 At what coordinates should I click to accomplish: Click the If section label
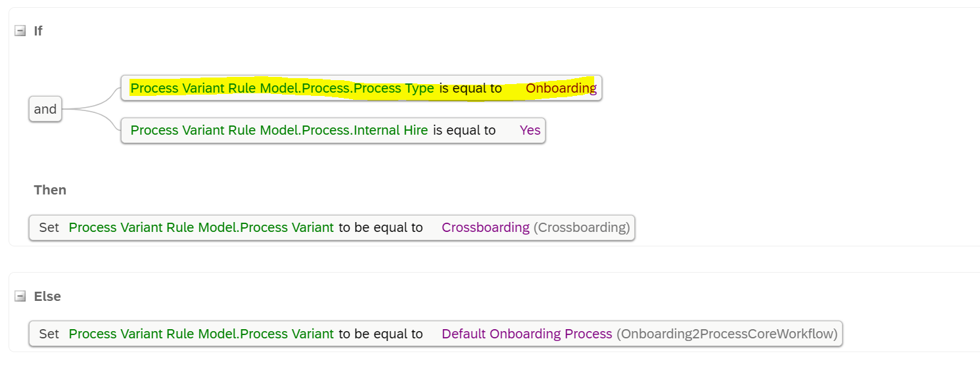(x=38, y=31)
